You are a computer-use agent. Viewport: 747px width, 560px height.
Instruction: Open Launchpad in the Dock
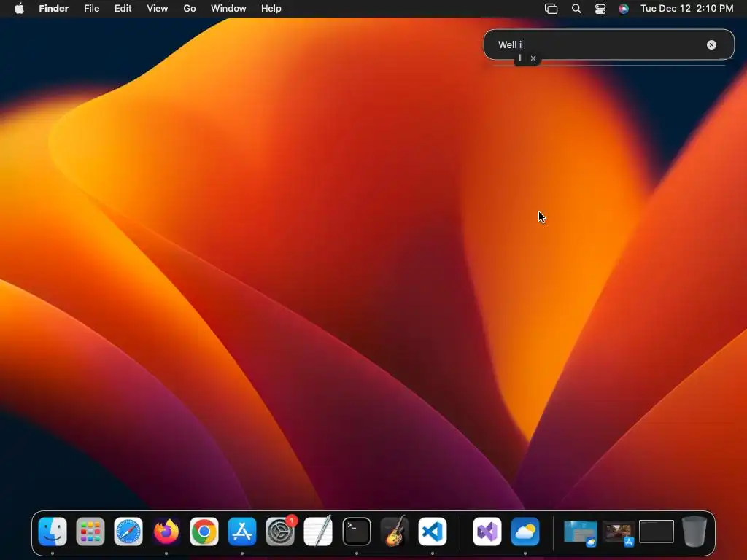90,531
